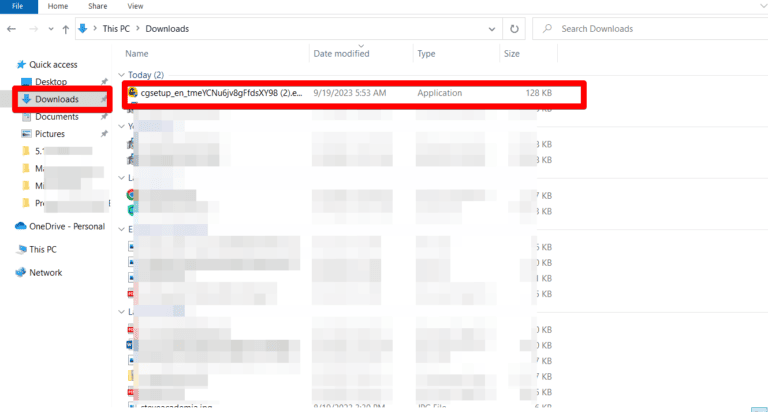Refresh the Downloads folder view

click(x=514, y=29)
